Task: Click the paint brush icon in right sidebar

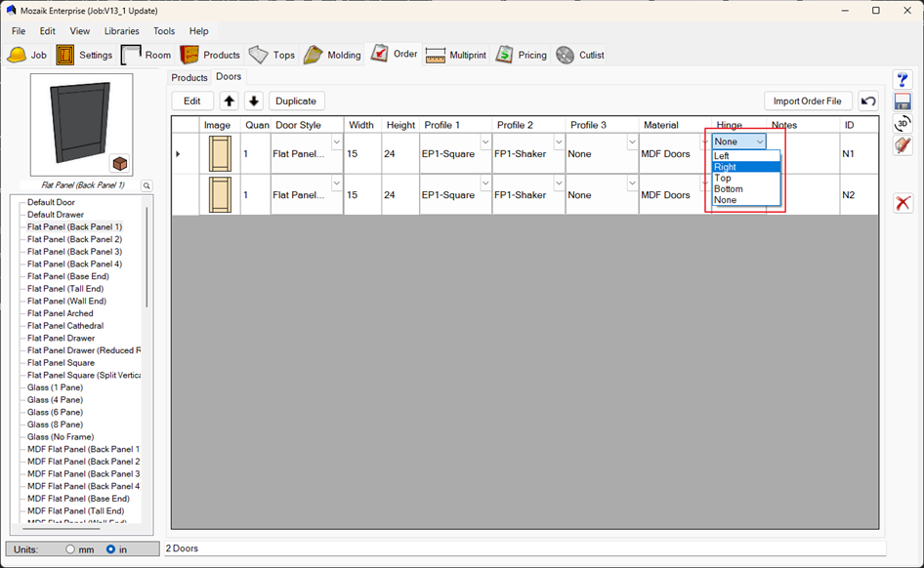Action: [x=903, y=144]
